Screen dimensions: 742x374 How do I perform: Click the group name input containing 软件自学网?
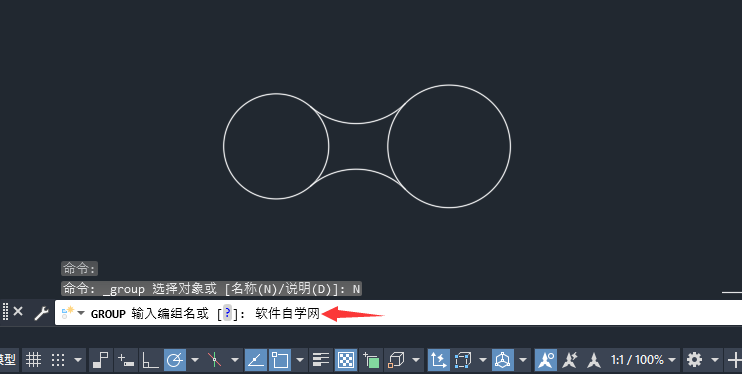[x=288, y=313]
